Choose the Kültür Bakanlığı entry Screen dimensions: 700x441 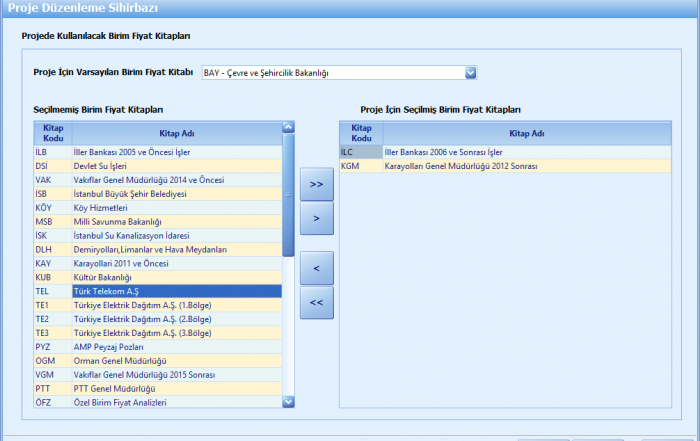click(x=176, y=276)
